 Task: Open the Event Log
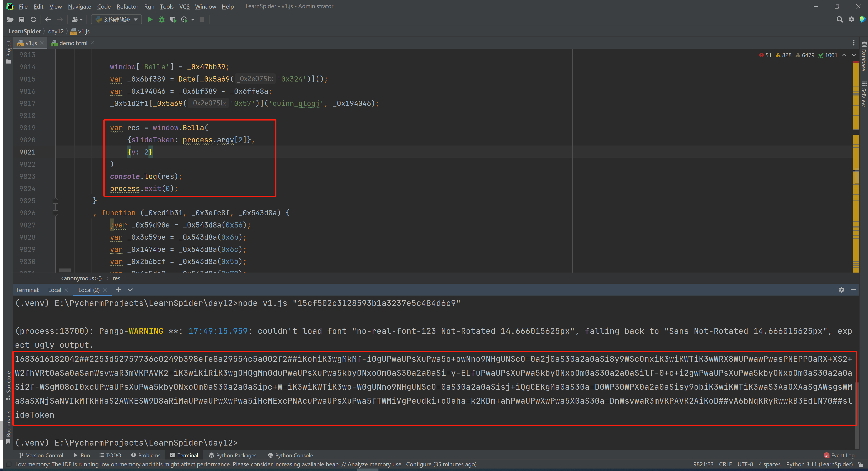(839, 455)
